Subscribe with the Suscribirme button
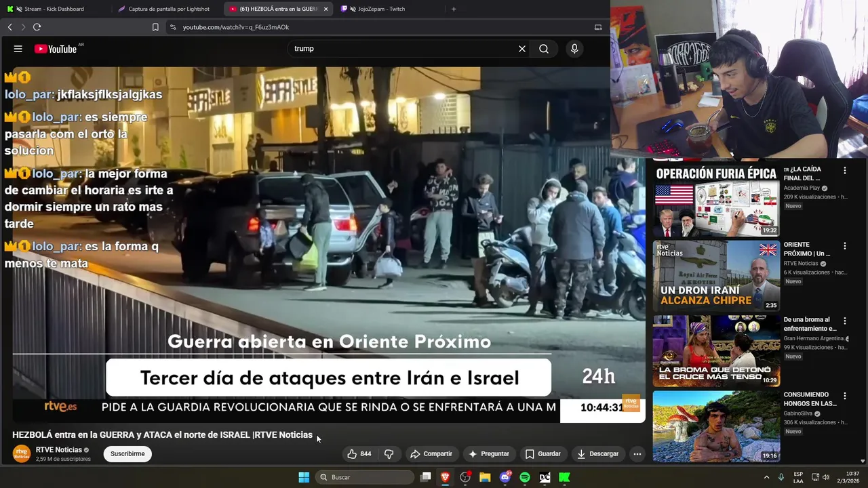This screenshot has height=488, width=868. coord(127,454)
